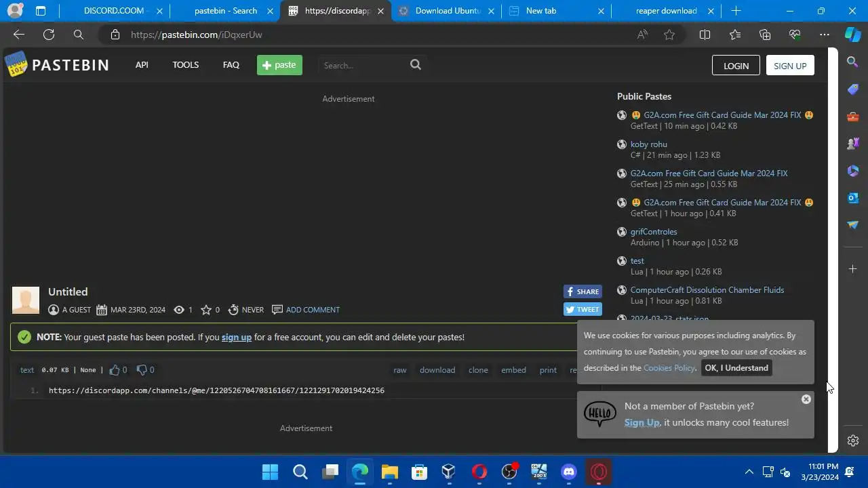Click the address bar search magnifier icon

[x=79, y=35]
